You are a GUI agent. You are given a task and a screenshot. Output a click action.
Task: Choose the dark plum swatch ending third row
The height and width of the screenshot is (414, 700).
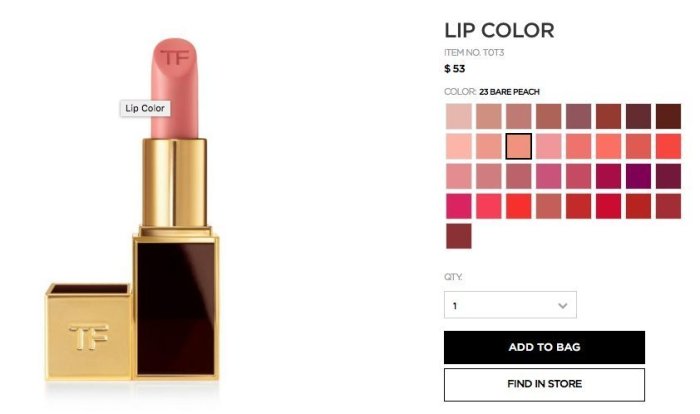coord(668,176)
